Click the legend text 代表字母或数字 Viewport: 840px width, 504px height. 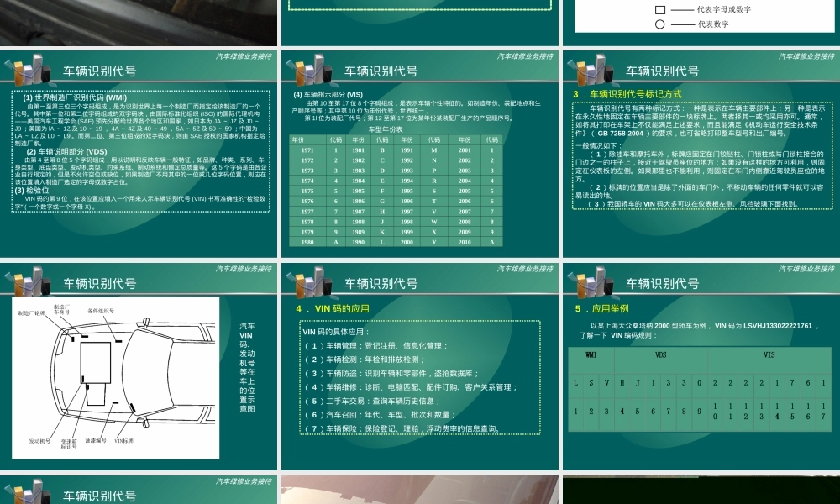pyautogui.click(x=724, y=9)
